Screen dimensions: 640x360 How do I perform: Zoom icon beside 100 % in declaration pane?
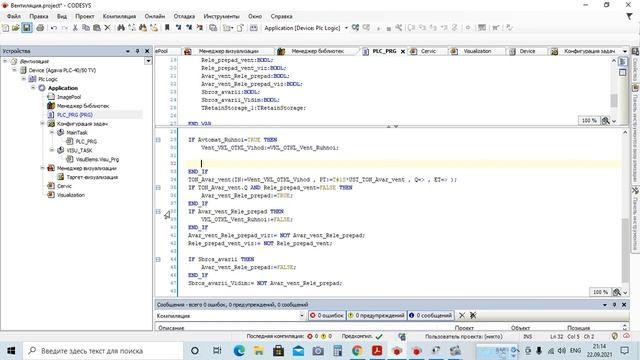605,120
